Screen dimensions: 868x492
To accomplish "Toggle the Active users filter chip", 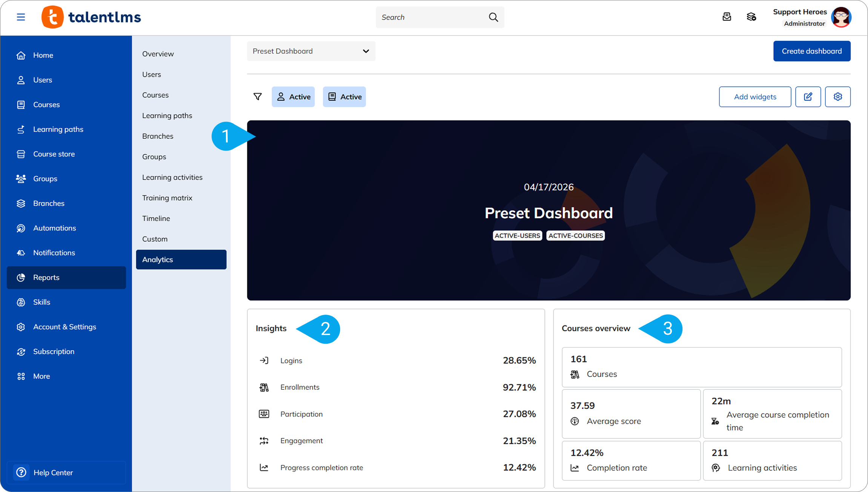I will (x=293, y=97).
